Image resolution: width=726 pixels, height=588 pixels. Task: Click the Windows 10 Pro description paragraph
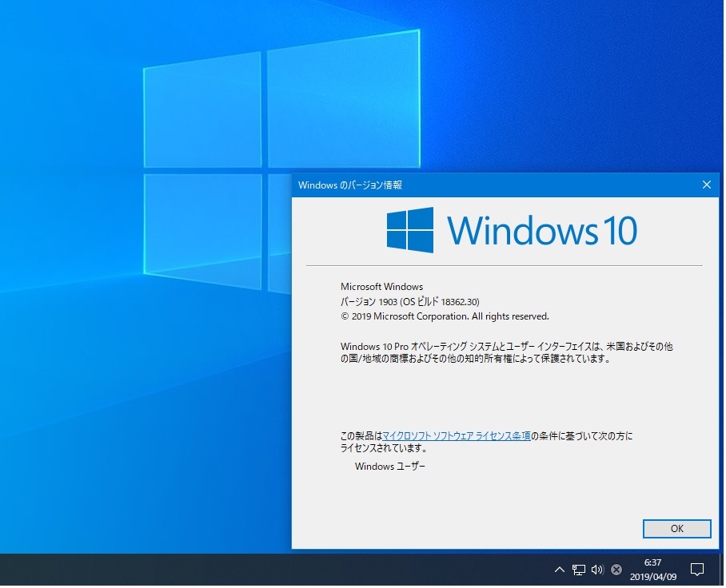point(508,354)
